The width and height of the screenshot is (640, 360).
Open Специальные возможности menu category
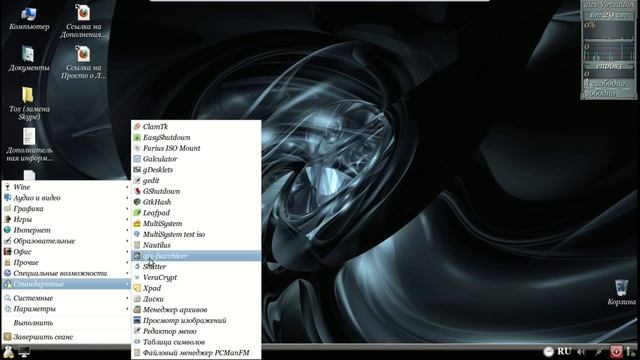click(x=66, y=273)
